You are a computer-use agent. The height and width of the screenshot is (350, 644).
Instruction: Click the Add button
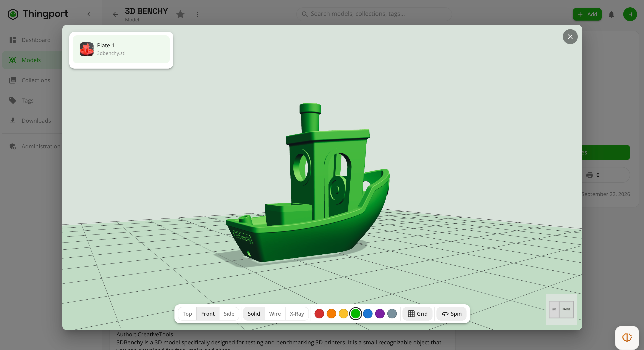(x=587, y=14)
